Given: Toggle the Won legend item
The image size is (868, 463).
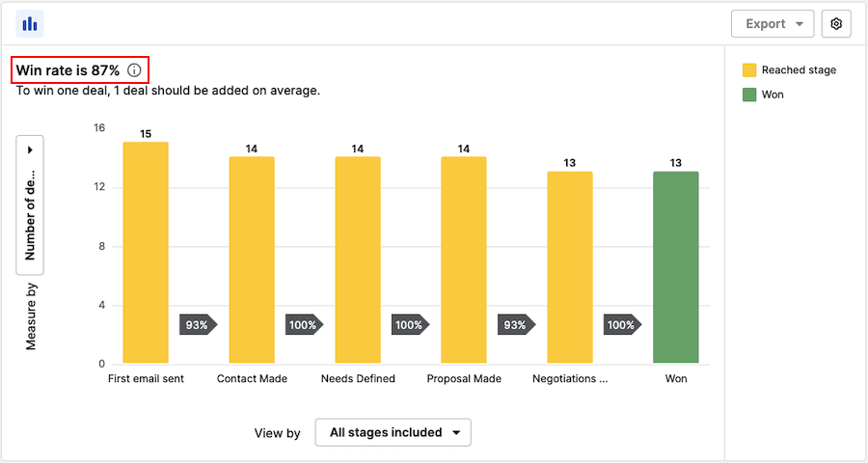Looking at the screenshot, I should tap(772, 95).
